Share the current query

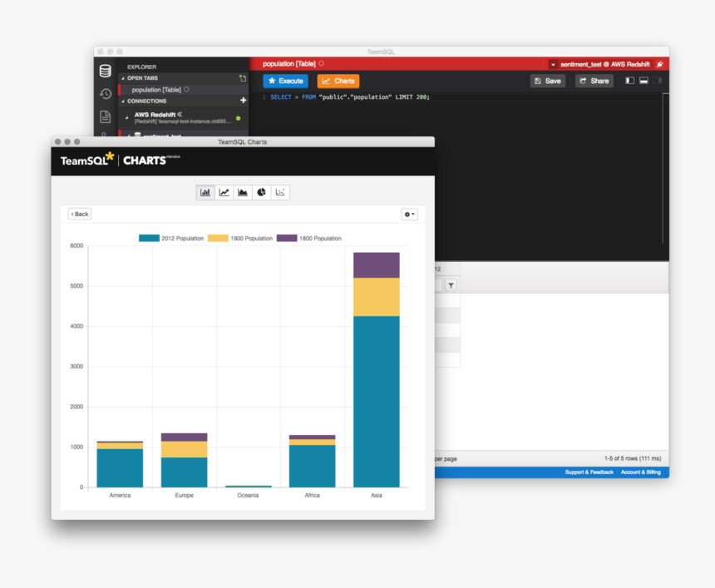pyautogui.click(x=594, y=81)
